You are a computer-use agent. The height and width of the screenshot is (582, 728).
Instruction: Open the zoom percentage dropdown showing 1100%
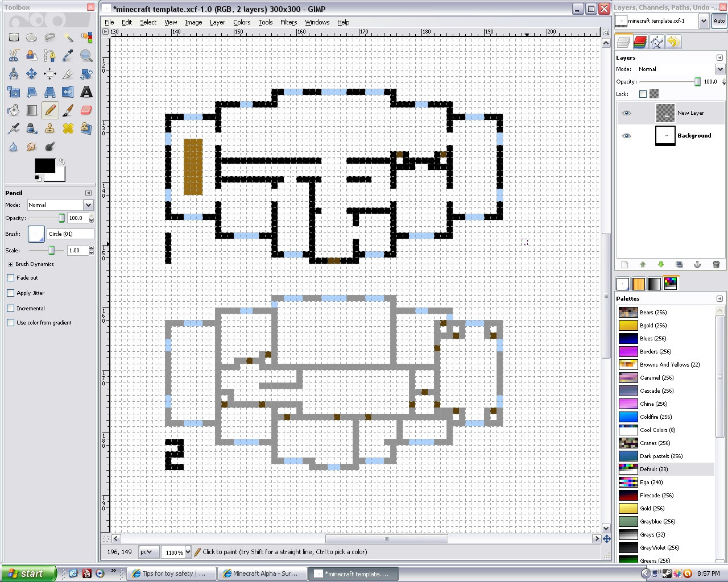click(187, 552)
